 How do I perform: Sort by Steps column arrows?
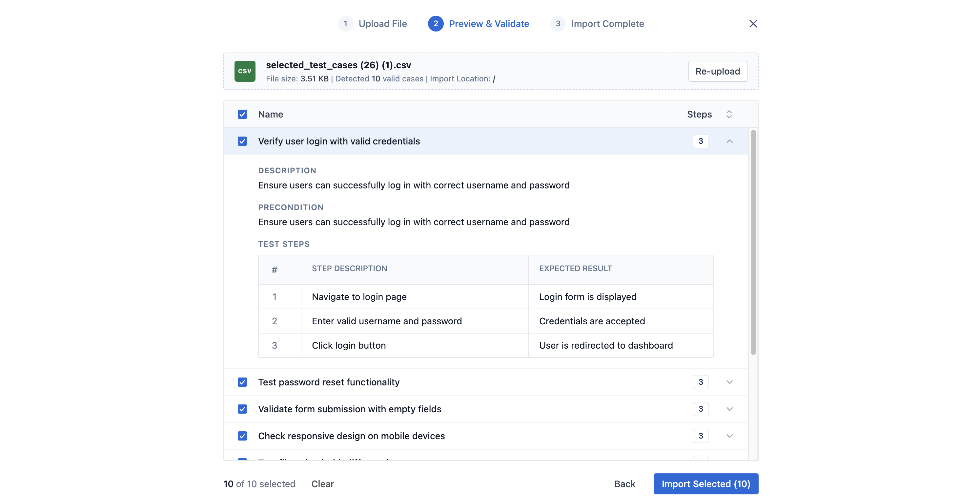(728, 114)
